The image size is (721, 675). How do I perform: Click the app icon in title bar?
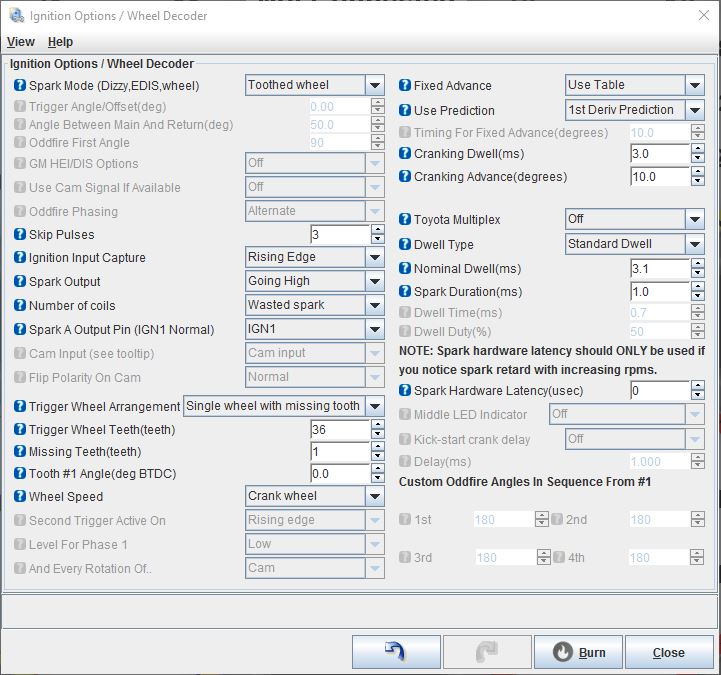pos(17,15)
